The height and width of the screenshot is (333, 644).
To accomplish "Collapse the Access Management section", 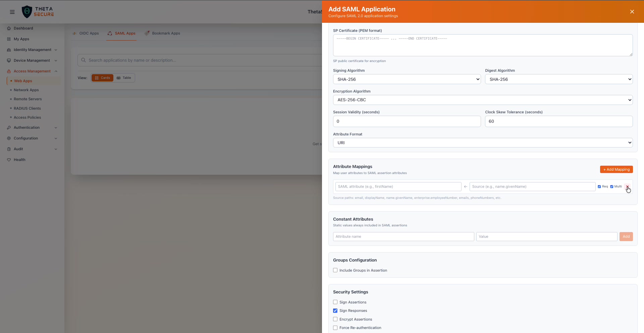I will point(56,71).
